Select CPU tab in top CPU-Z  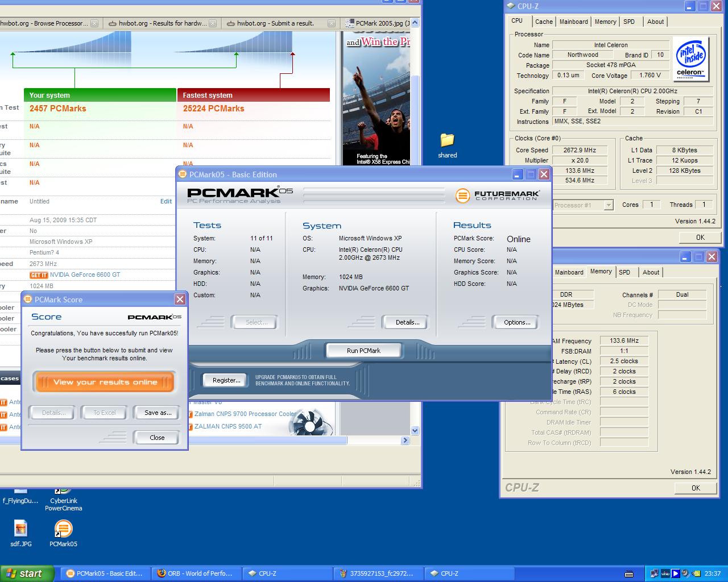(x=517, y=20)
